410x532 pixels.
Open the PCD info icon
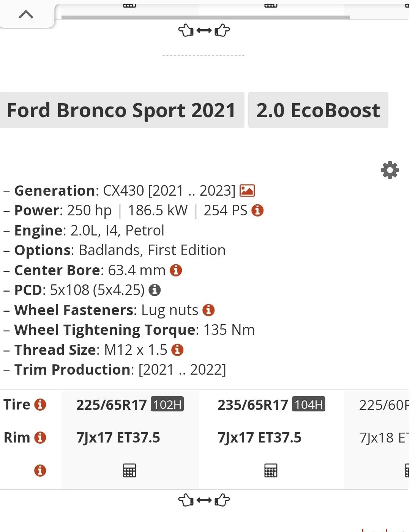154,290
